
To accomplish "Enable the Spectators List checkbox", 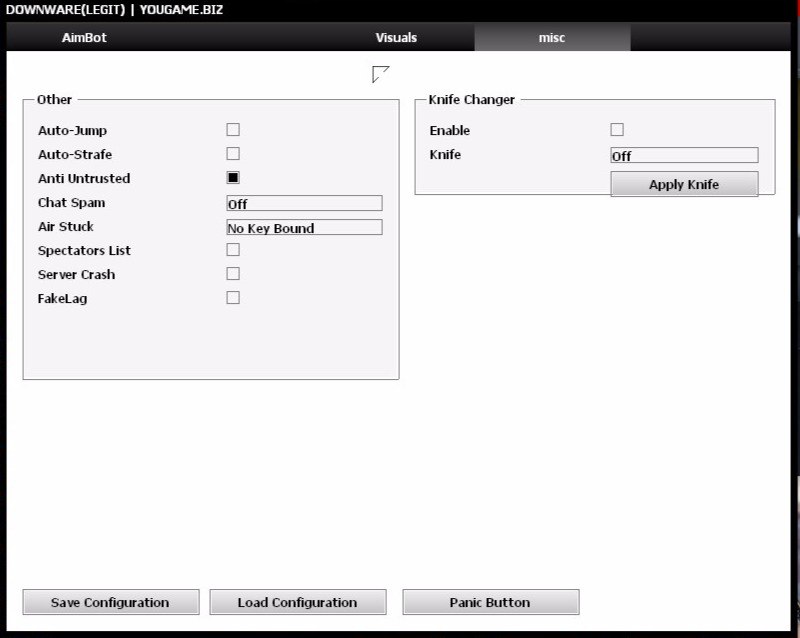I will 233,250.
